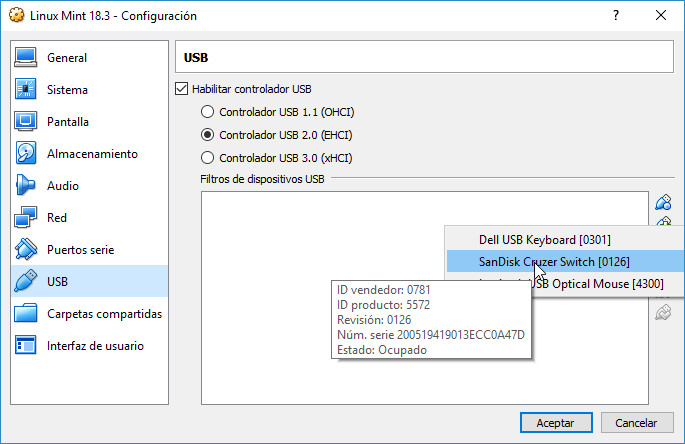Image resolution: width=685 pixels, height=444 pixels.
Task: Select Controlador USB 3.0 (xHCI)
Action: [208, 158]
